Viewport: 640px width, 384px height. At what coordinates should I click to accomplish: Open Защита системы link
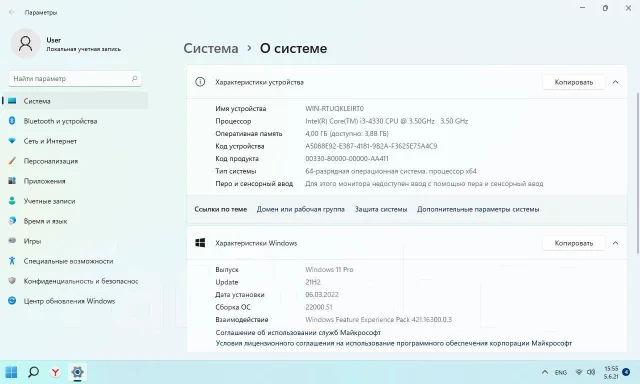click(381, 209)
